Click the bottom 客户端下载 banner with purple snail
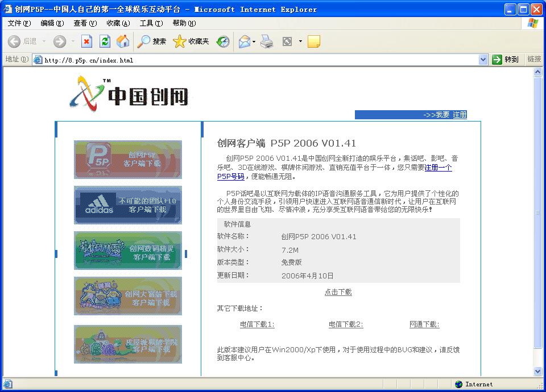This screenshot has height=392, width=546. pyautogui.click(x=128, y=344)
